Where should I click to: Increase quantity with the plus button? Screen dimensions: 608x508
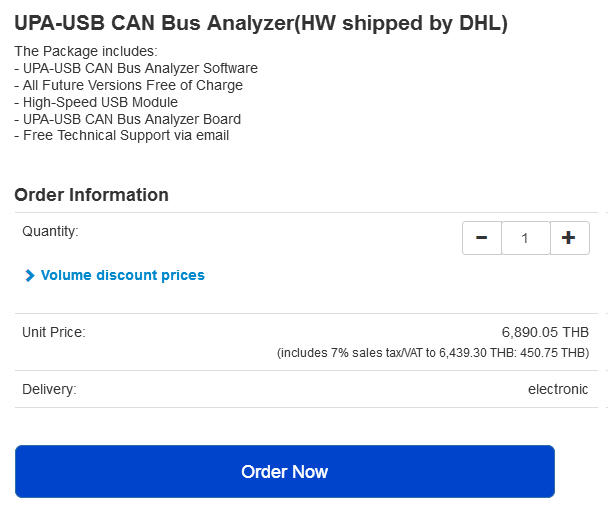coord(569,238)
